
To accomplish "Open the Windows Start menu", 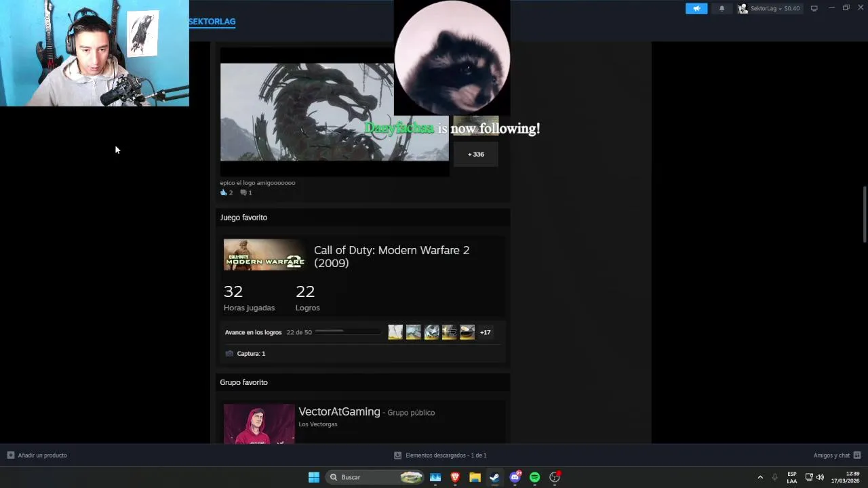I will (314, 477).
